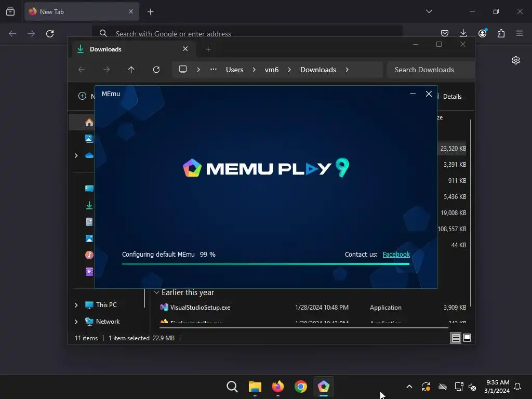Image resolution: width=532 pixels, height=399 pixels.
Task: Click the PC monitor icon in address bar
Action: coord(183,70)
